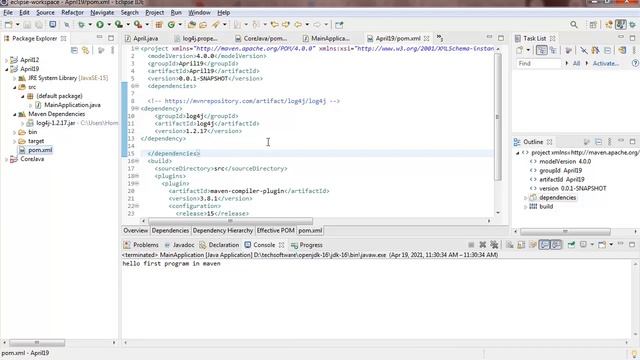The height and width of the screenshot is (360, 640).
Task: Click the Pin Console icon
Action: [571, 244]
